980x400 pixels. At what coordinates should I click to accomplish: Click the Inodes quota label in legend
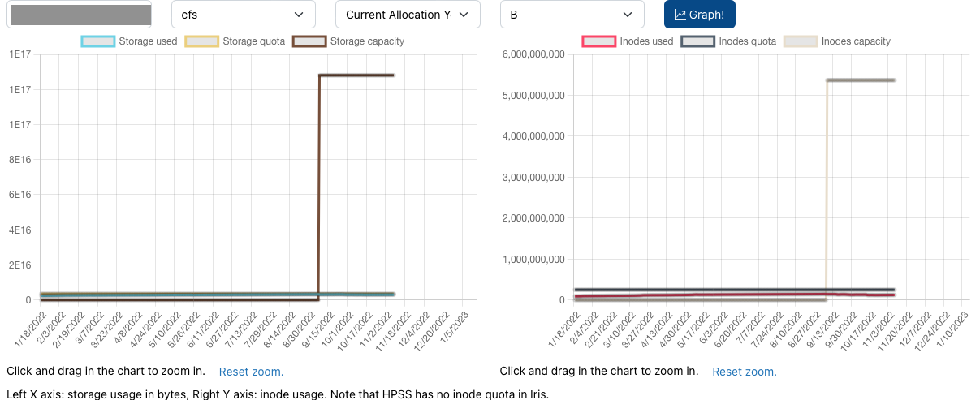[x=747, y=41]
